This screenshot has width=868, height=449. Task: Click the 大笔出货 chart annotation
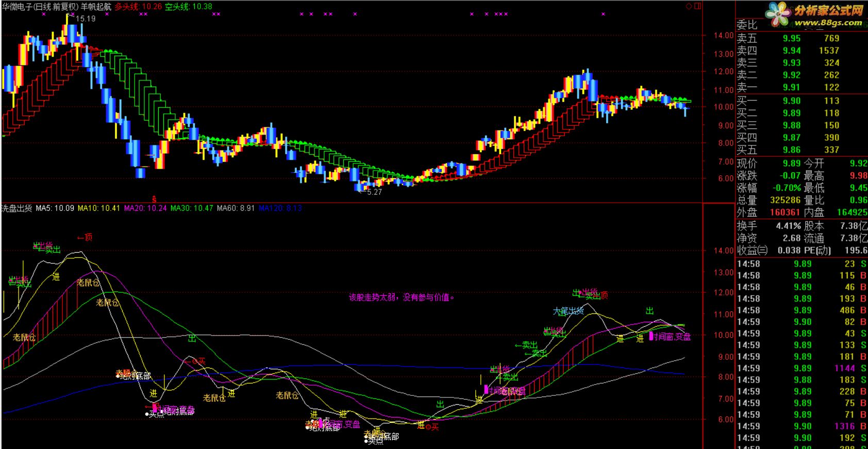[569, 311]
